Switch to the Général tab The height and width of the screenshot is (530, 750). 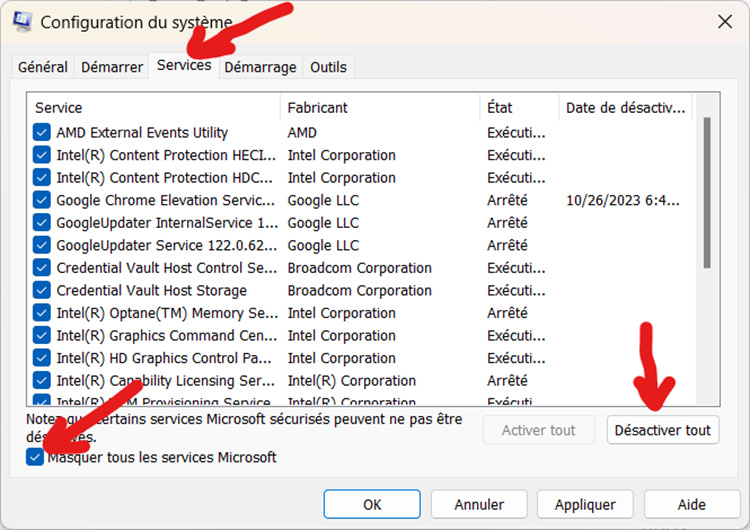[43, 67]
